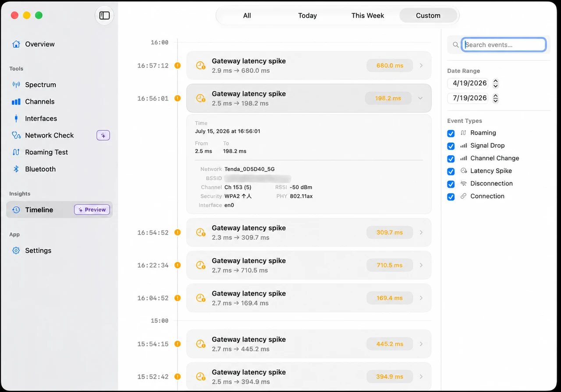Toggle the Channel Change checkbox

tap(451, 159)
